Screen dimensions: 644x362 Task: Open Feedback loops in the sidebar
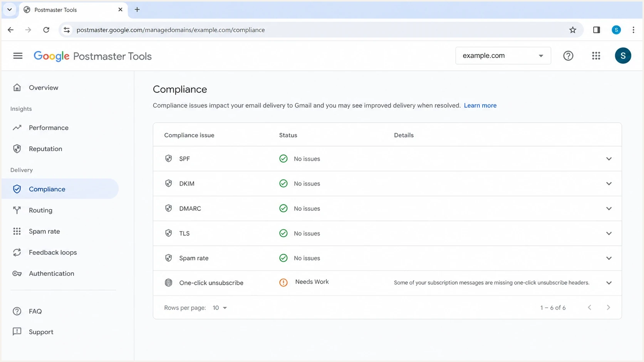[x=53, y=252]
